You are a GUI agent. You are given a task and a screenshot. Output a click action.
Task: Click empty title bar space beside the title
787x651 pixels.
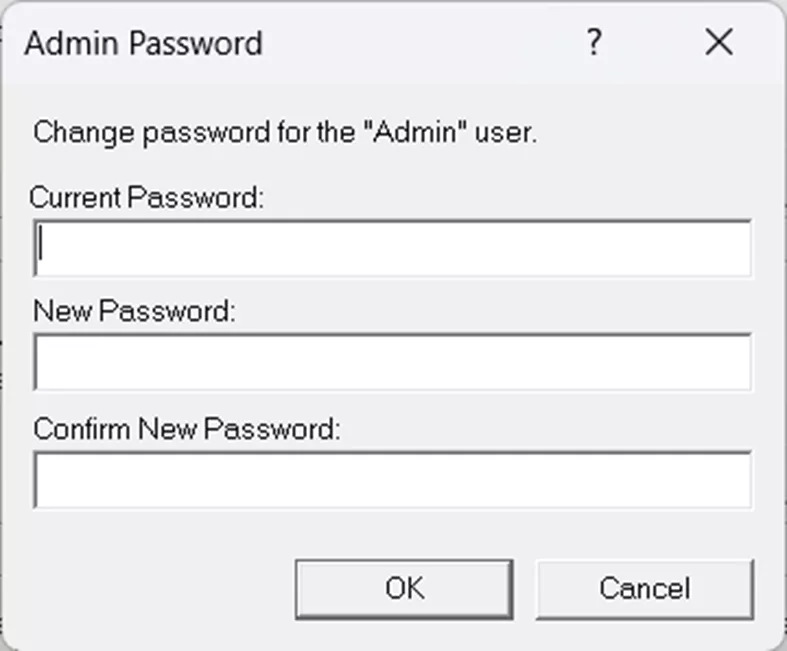point(420,44)
